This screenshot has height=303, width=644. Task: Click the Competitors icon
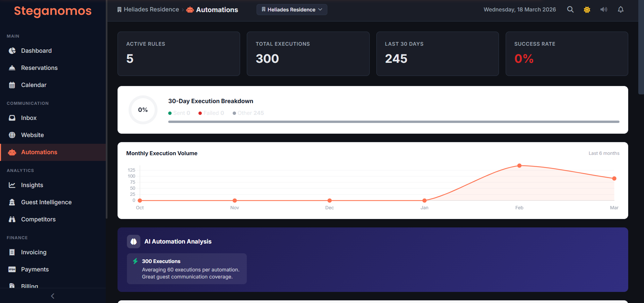(x=12, y=219)
